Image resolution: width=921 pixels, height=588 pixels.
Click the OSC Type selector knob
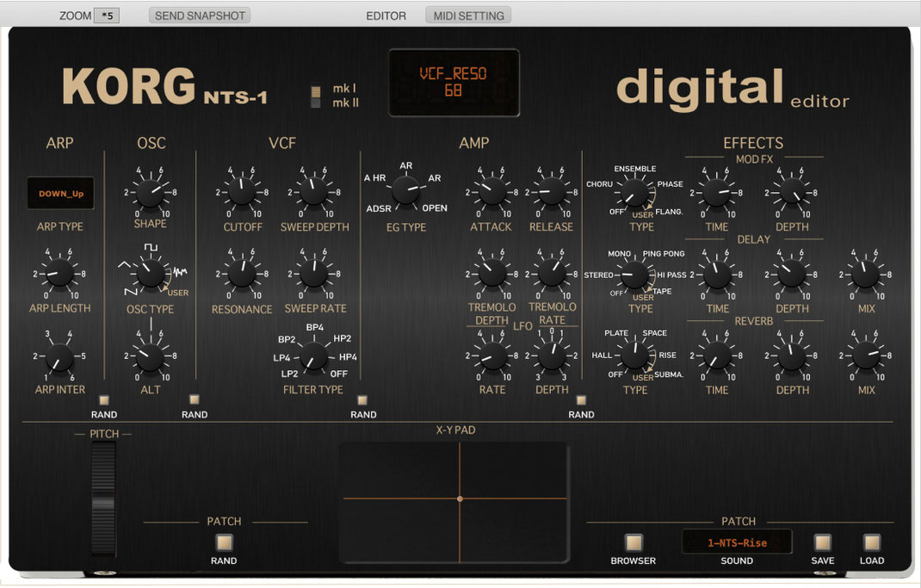click(151, 274)
